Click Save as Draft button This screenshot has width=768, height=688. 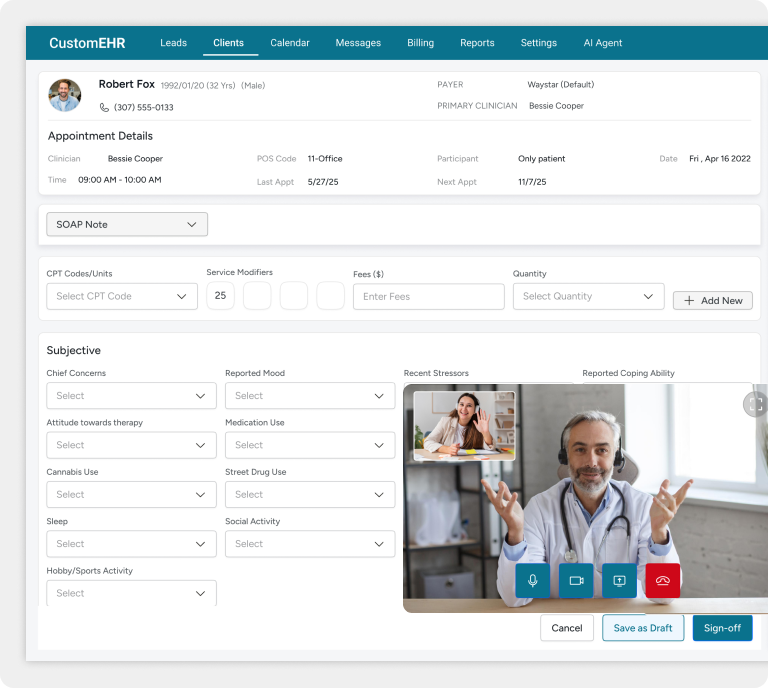[x=643, y=628]
